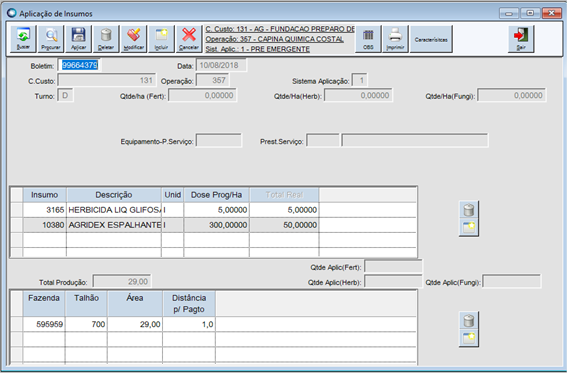Focus the Boletim number field

point(79,65)
